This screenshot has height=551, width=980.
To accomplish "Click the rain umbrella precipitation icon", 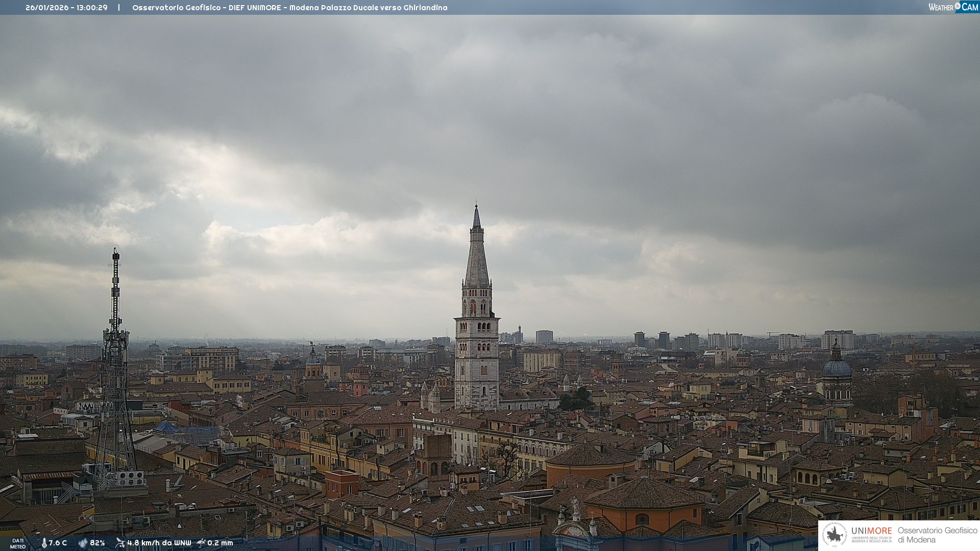I will point(201,543).
